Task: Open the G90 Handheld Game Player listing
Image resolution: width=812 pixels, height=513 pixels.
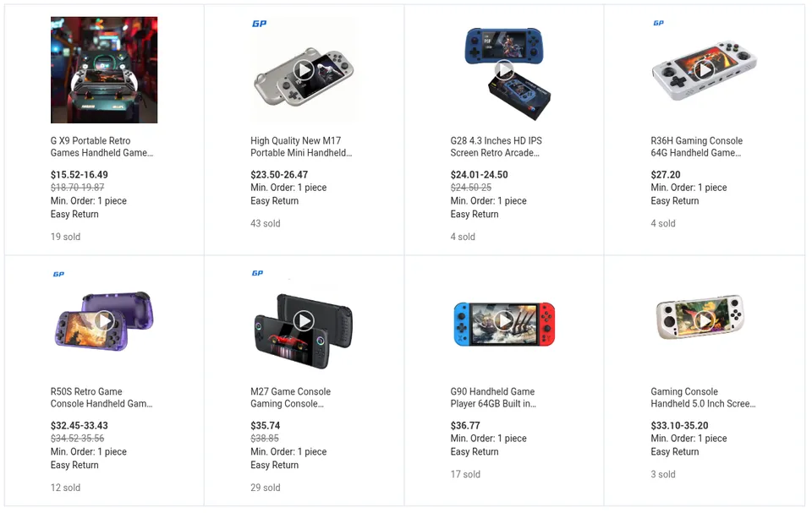Action: click(492, 397)
